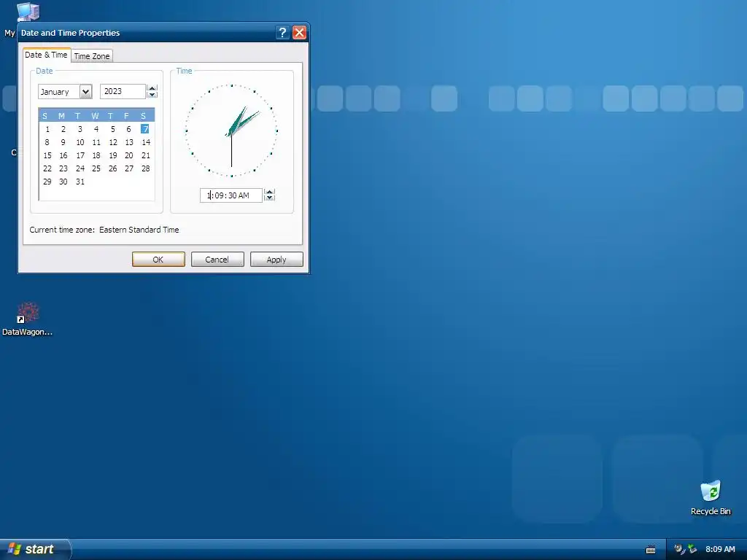
Task: Select day 23 in the calendar
Action: (x=63, y=168)
